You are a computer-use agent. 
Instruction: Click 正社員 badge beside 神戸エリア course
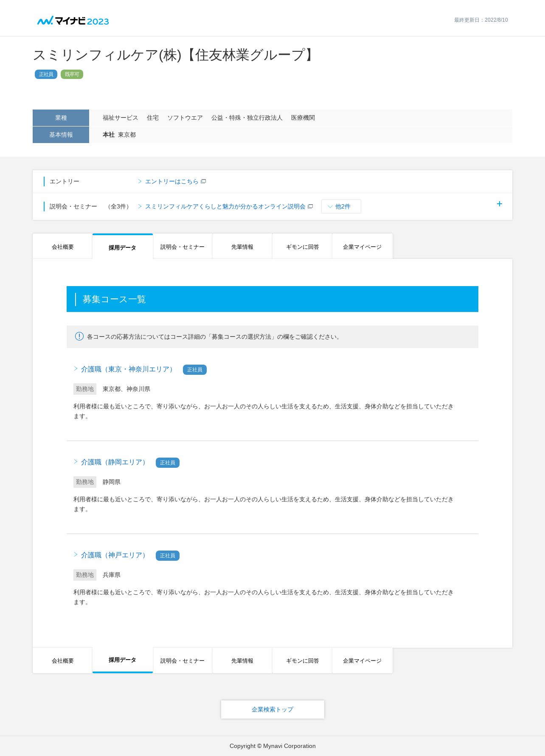(168, 556)
